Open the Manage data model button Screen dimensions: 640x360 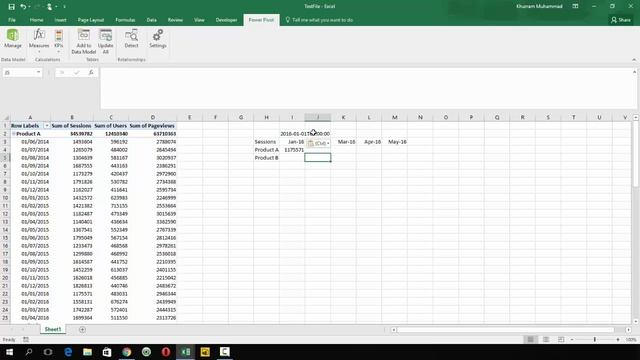(x=13, y=39)
